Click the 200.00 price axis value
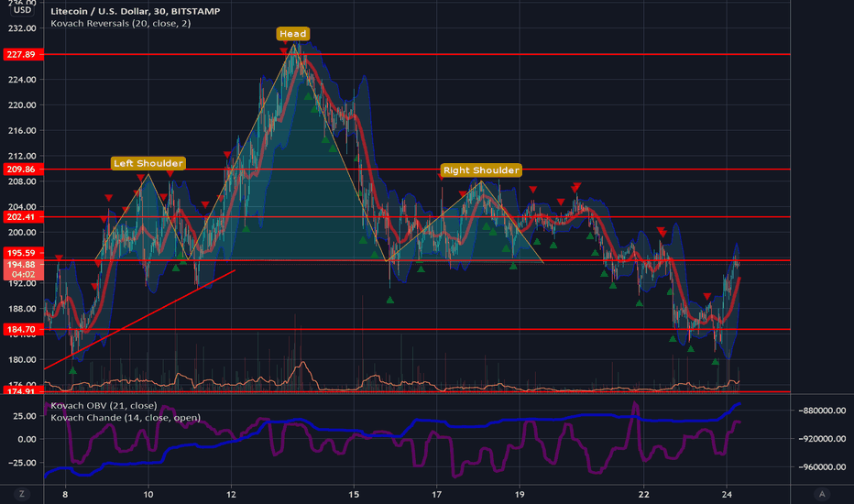This screenshot has height=504, width=854. pyautogui.click(x=22, y=233)
